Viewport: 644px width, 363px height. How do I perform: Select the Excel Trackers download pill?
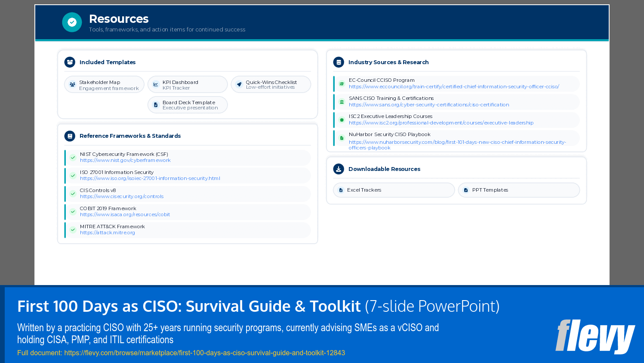coord(394,190)
